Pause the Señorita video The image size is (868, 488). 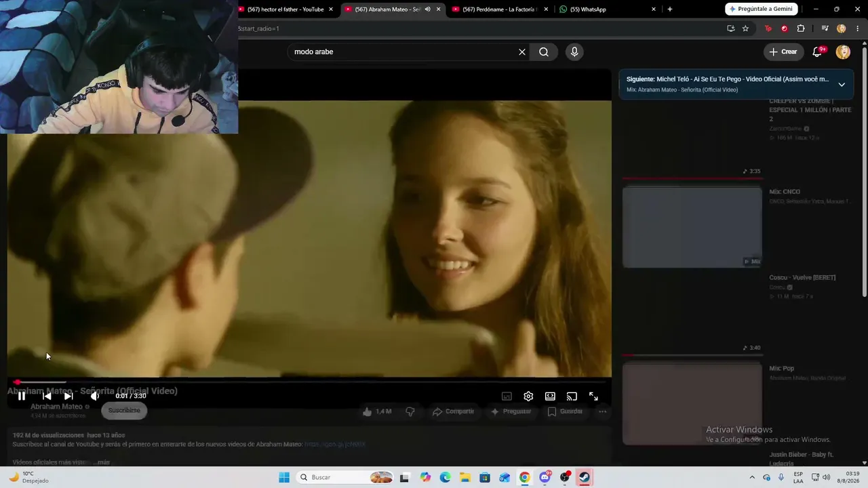[22, 396]
